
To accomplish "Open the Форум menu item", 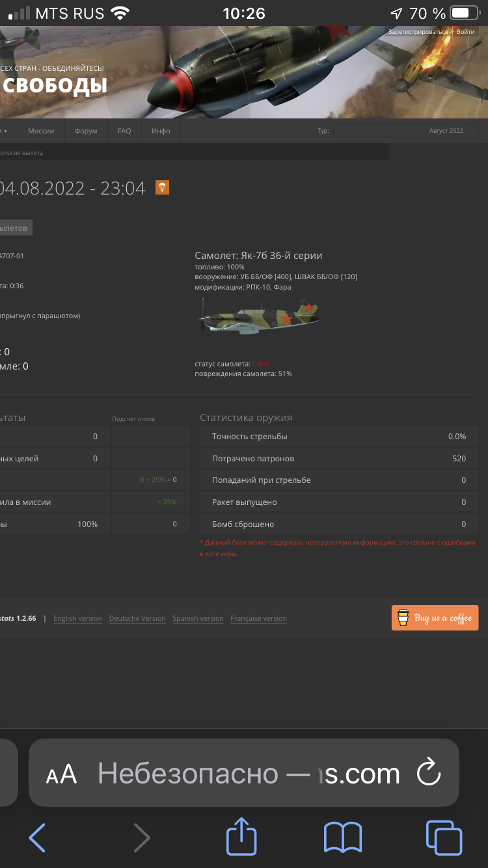I will click(x=86, y=131).
